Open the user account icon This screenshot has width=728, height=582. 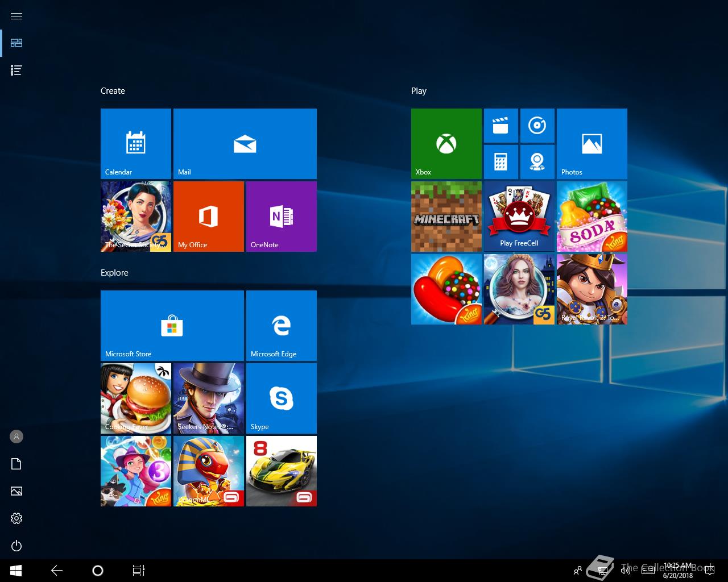pyautogui.click(x=16, y=436)
